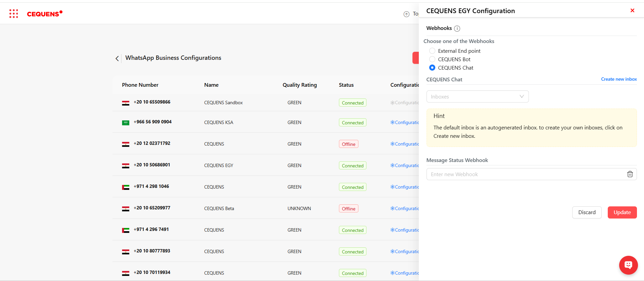Click the Saudi flag for +966 56 909 0904
This screenshot has height=281, width=644.
click(126, 123)
